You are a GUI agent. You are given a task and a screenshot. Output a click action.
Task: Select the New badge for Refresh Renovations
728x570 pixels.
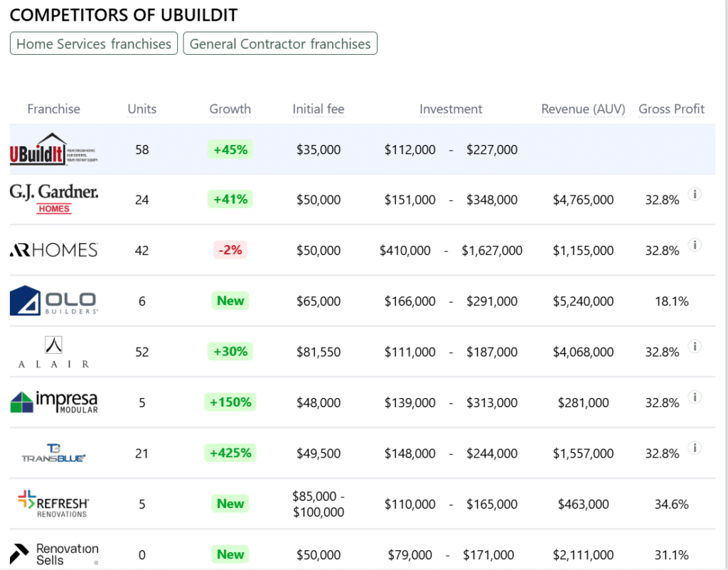click(x=230, y=504)
